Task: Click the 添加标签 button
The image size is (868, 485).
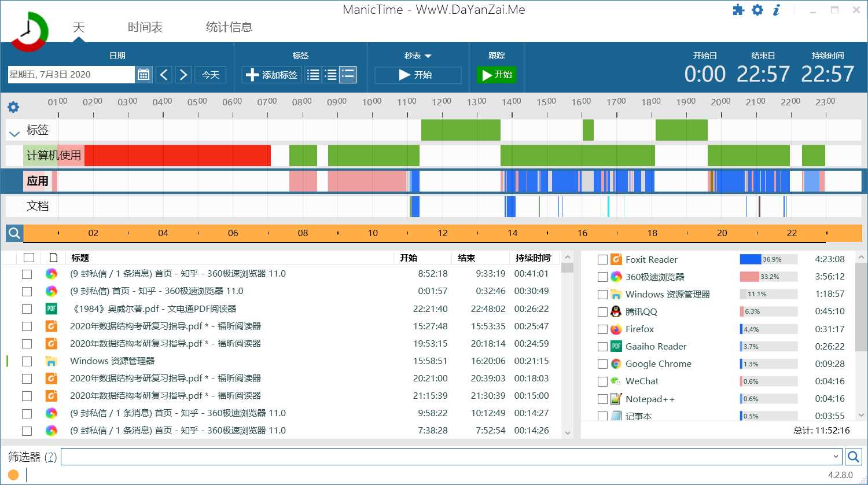Action: pos(271,75)
